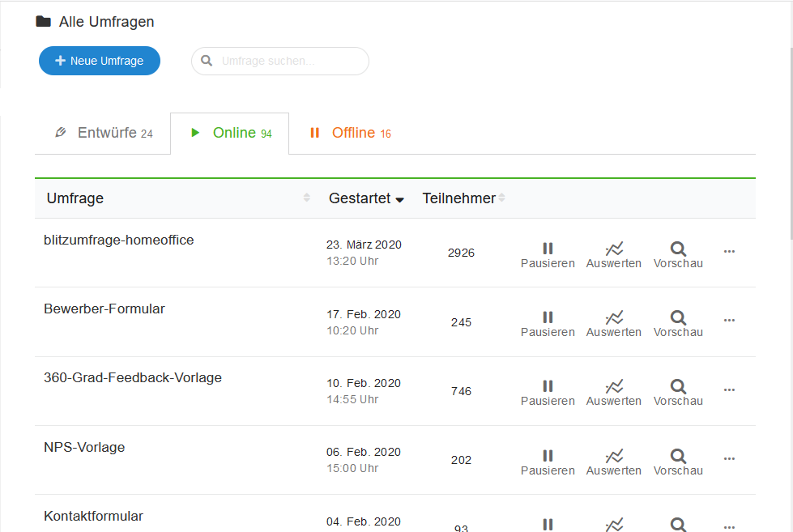Click the time 14:55 Uhr
The width and height of the screenshot is (793, 532).
(352, 399)
